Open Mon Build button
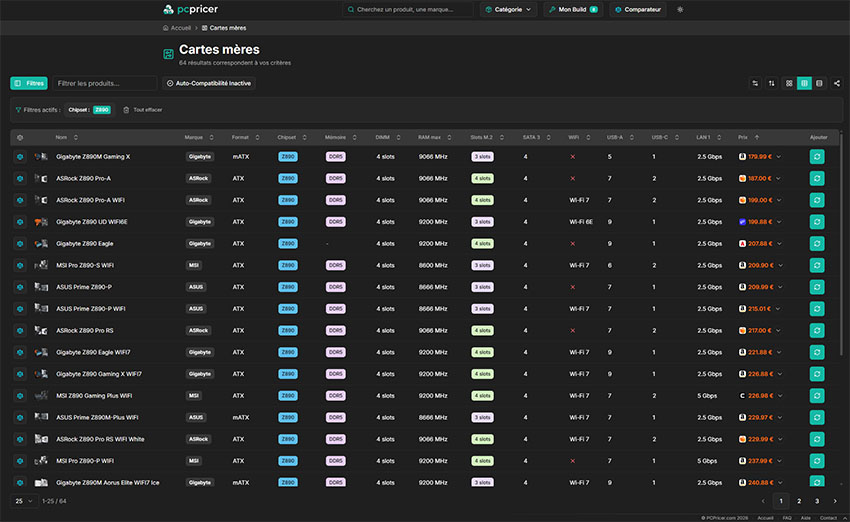 [573, 9]
